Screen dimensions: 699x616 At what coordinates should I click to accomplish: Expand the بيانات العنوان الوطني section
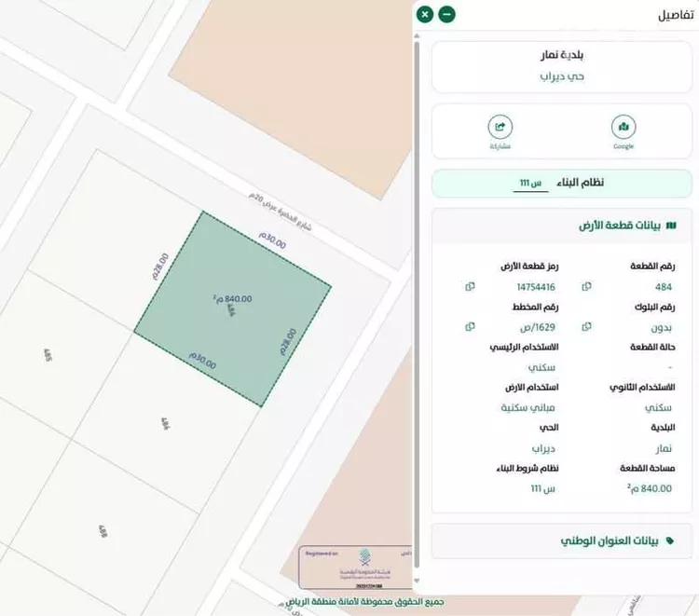tap(562, 541)
